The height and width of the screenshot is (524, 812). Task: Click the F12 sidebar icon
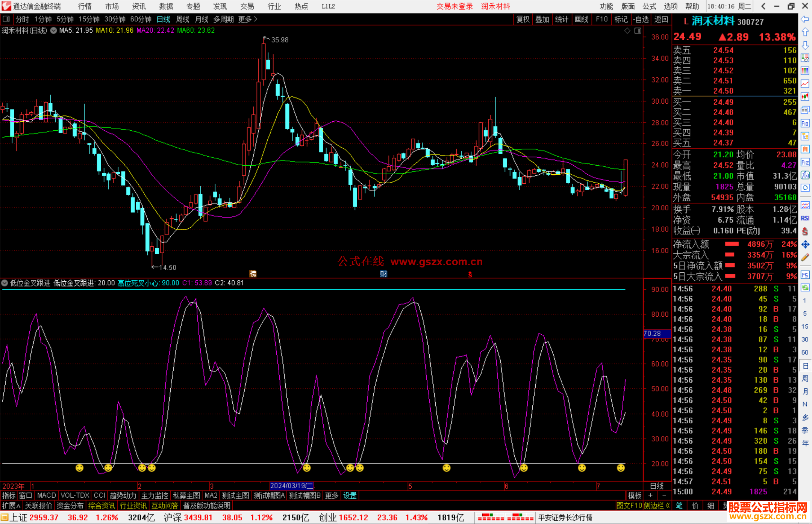(x=805, y=162)
